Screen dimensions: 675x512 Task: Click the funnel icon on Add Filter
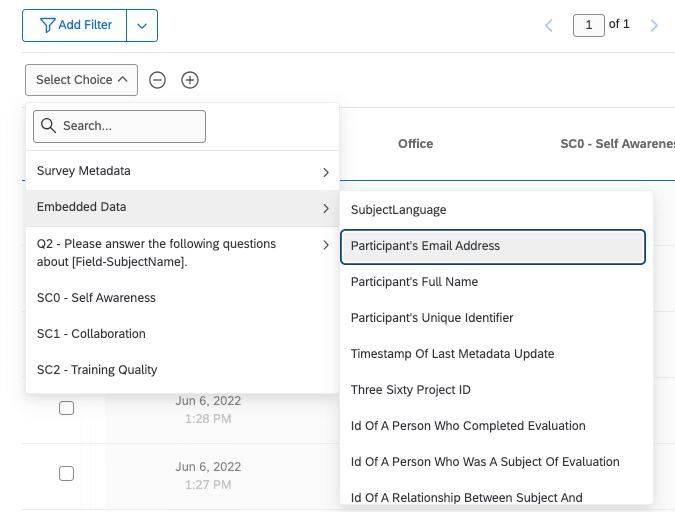point(47,25)
